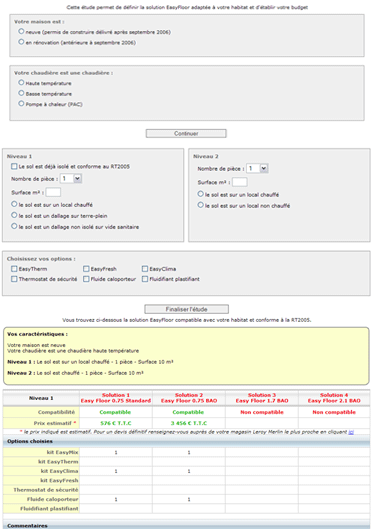Click the '576 € T.T.C' price

(116, 423)
